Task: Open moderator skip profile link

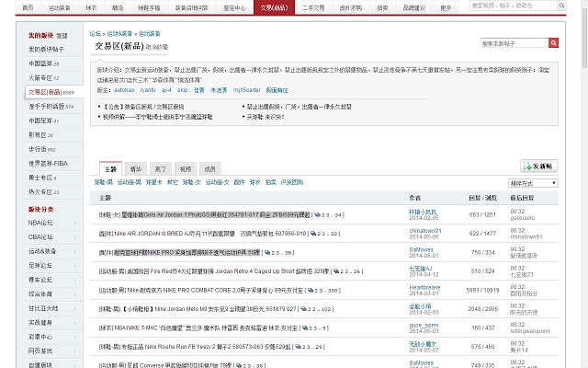Action: tap(182, 90)
